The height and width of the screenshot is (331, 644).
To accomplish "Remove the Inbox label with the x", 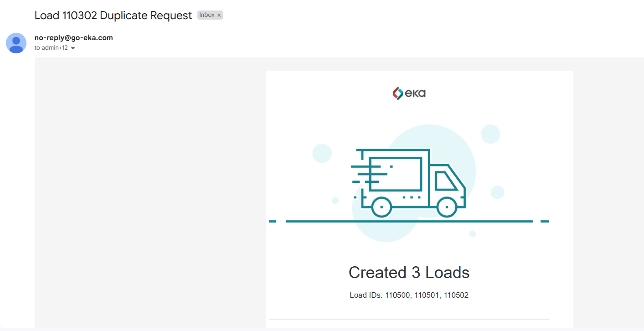I will (219, 16).
